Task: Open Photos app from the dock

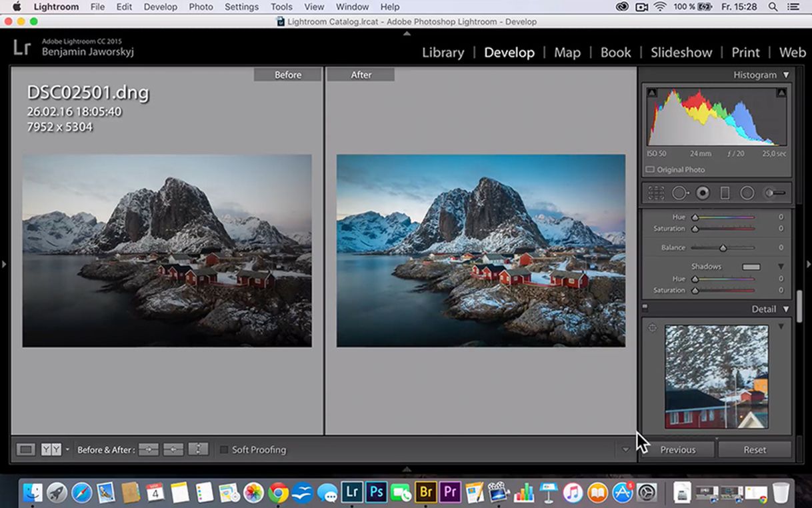Action: coord(254,493)
